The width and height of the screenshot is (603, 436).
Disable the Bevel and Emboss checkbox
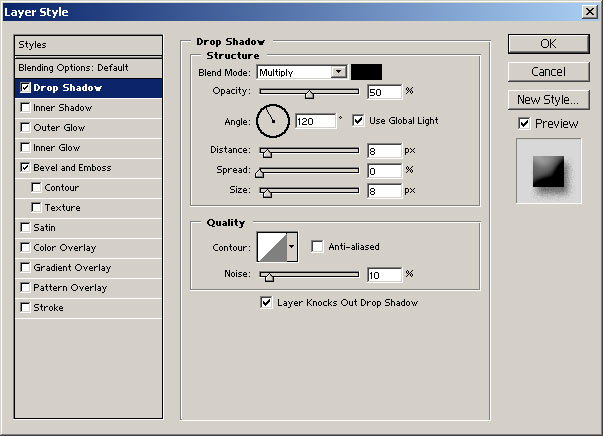(25, 168)
